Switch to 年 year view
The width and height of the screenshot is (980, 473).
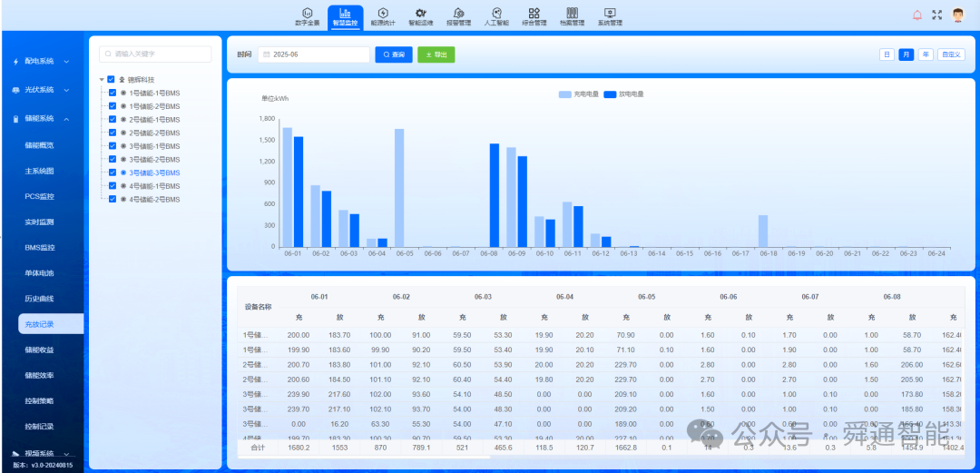point(926,54)
